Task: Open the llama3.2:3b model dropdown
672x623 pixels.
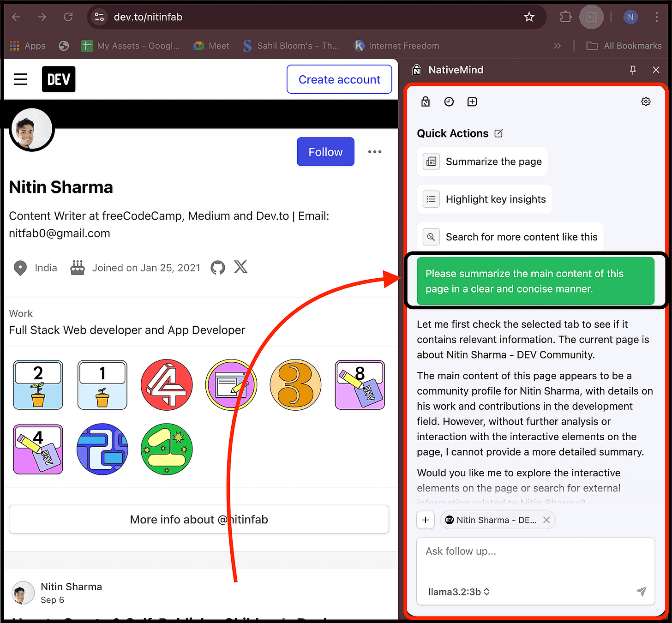Action: coord(459,592)
